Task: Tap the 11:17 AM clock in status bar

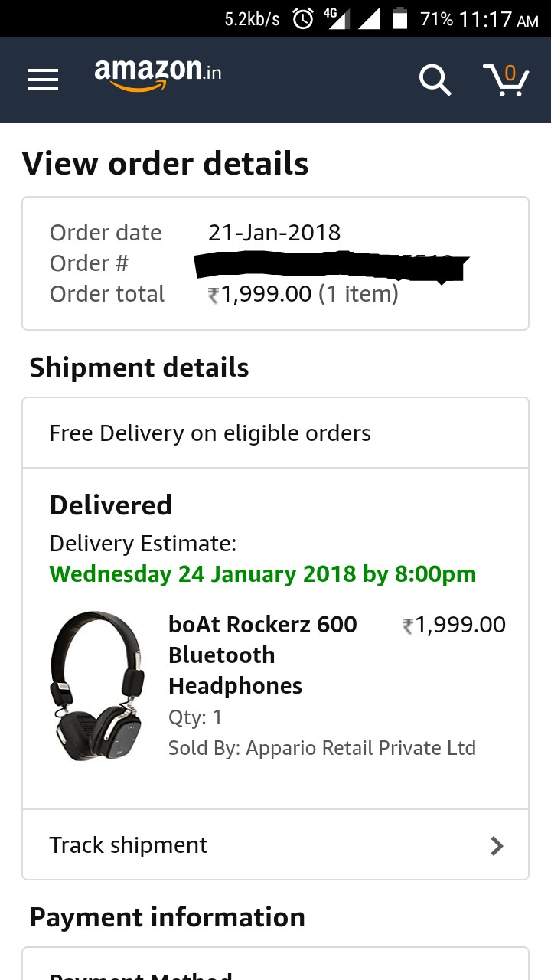Action: click(x=498, y=19)
